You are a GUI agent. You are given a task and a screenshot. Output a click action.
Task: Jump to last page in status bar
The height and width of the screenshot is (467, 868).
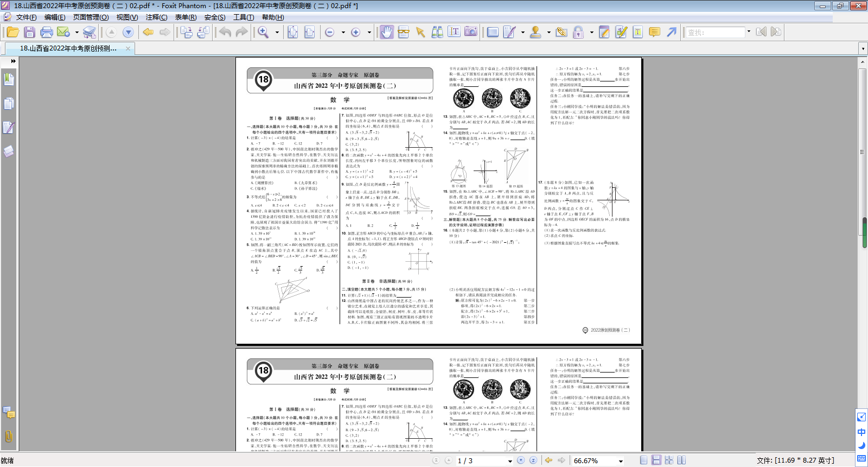pos(533,460)
